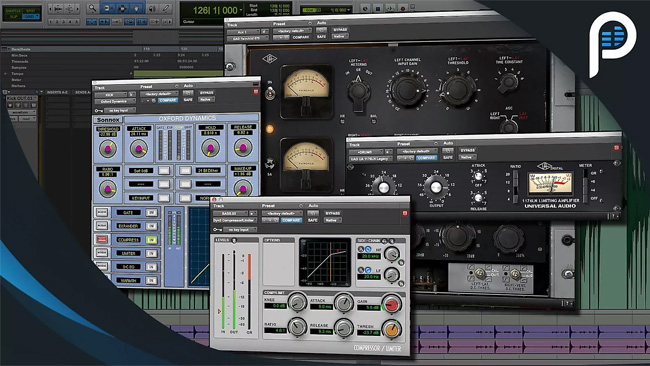The height and width of the screenshot is (366, 650).
Task: Select the Scrubber speaker tool in toolbar
Action: click(x=152, y=8)
